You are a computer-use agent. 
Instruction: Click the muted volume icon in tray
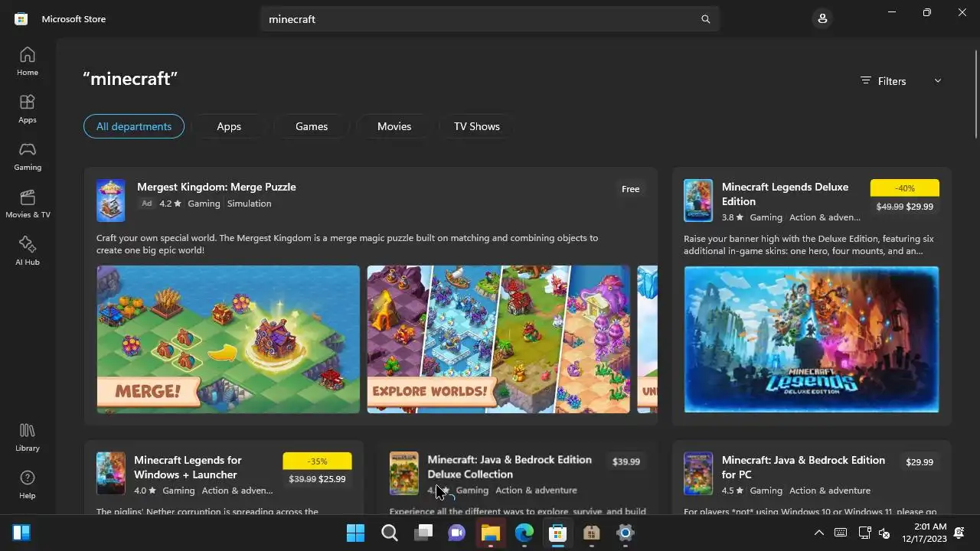pos(884,533)
